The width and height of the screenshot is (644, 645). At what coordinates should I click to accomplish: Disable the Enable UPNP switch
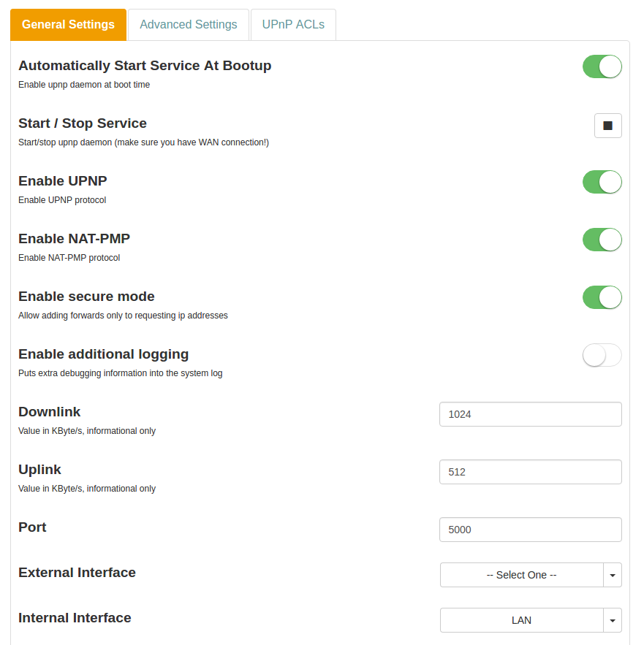[602, 182]
